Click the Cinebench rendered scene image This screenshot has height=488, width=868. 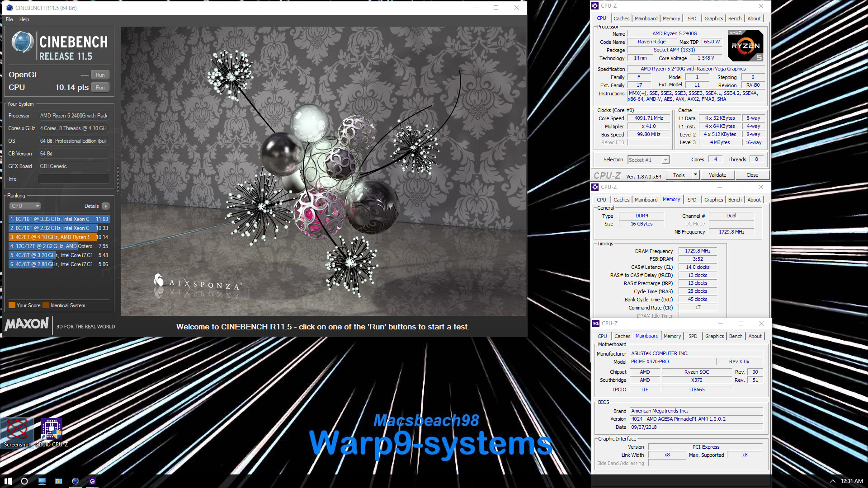click(323, 171)
